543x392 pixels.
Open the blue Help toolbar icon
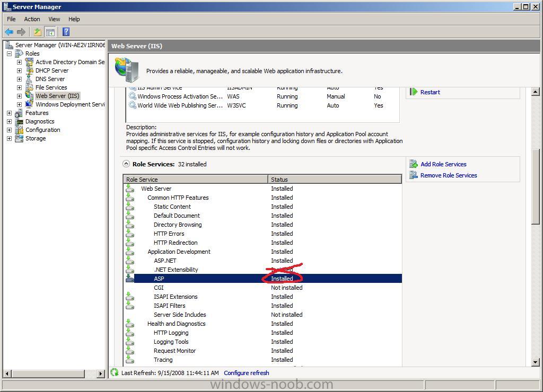click(66, 32)
